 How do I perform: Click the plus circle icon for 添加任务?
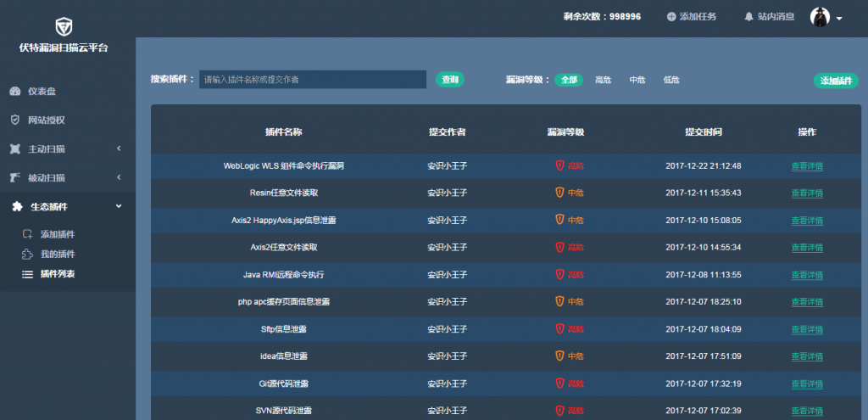point(671,17)
